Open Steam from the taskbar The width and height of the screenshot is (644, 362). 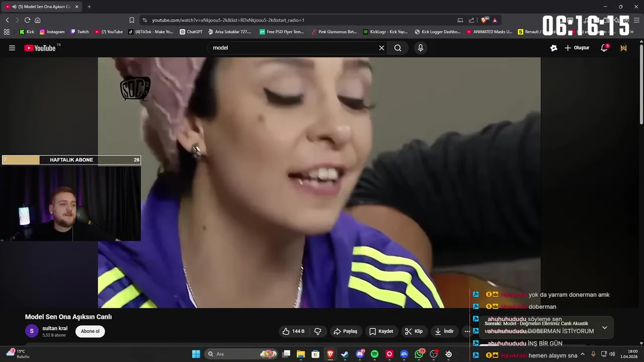[x=345, y=354]
